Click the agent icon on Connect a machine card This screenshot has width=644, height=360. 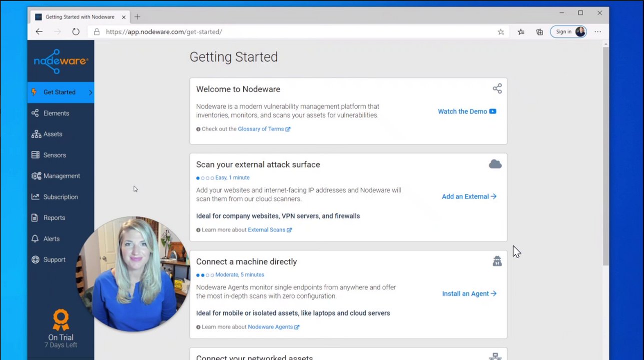click(x=497, y=261)
